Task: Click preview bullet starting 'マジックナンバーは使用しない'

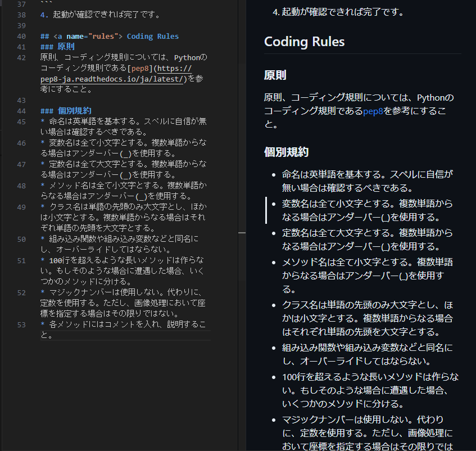Action: [368, 433]
